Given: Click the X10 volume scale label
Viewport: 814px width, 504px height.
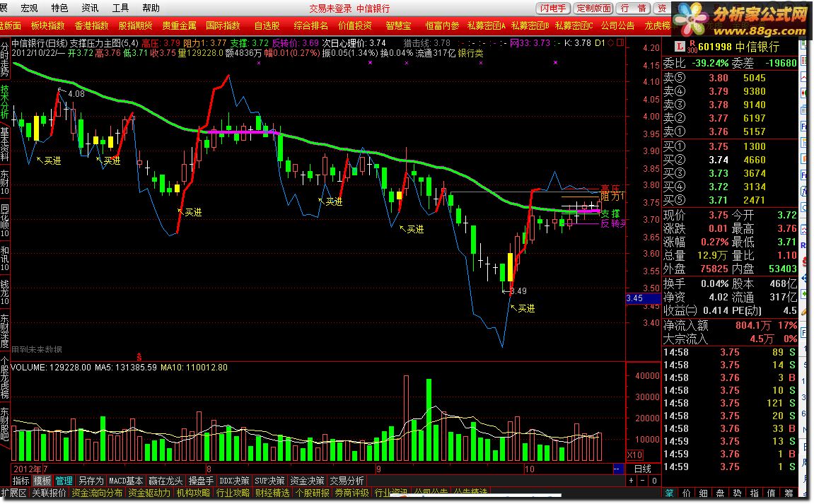Looking at the screenshot, I should (x=635, y=455).
